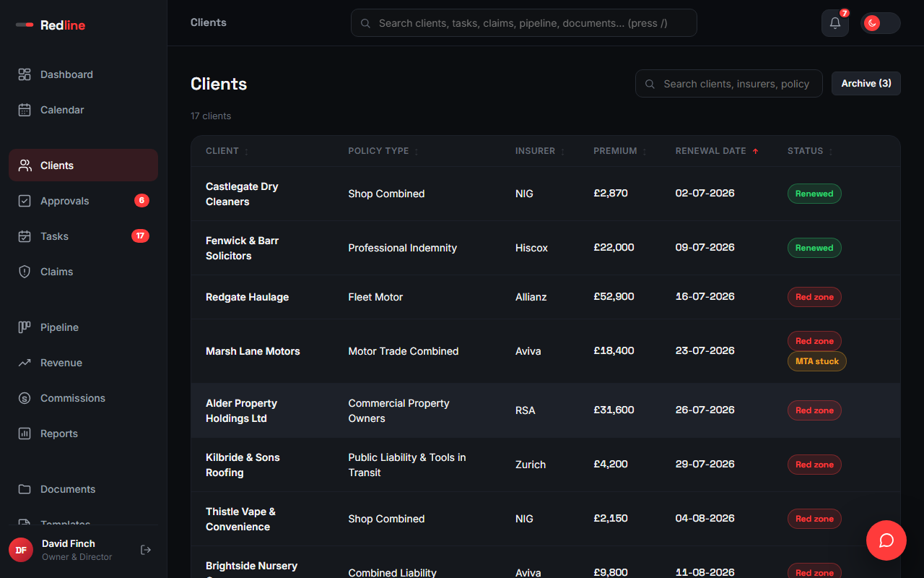
Task: Open Fenwick & Barr Solicitors client
Action: click(242, 248)
